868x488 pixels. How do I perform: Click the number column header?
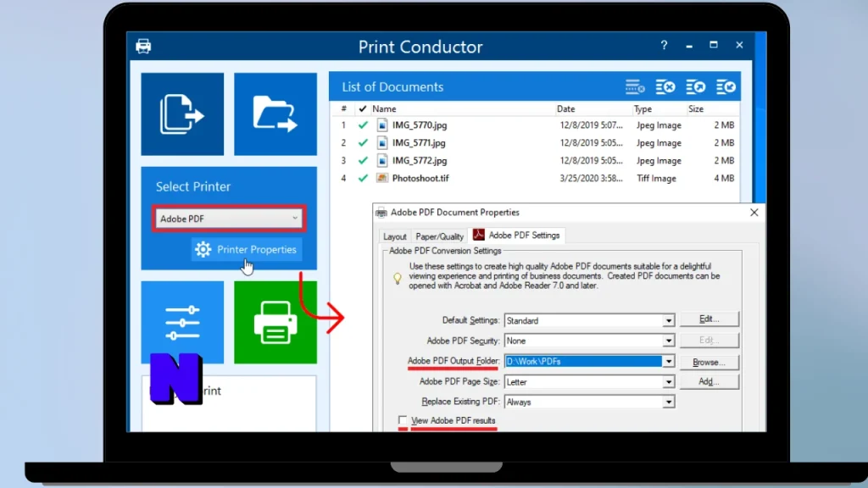pos(344,109)
